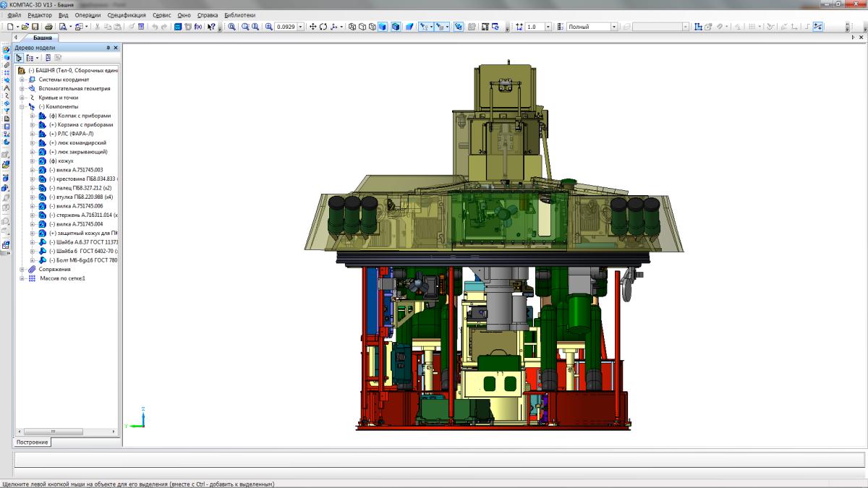Switch to the 'Построение' bottom tab
The image size is (868, 488).
coord(32,442)
